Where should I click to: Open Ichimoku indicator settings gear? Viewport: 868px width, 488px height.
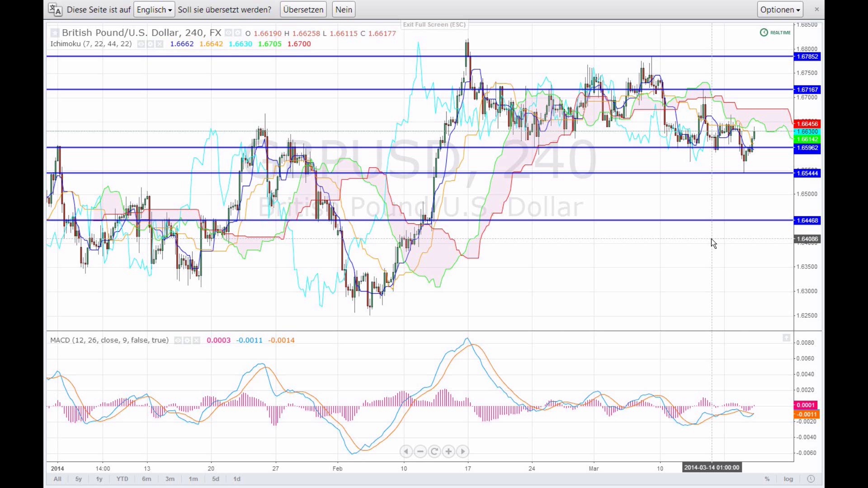151,44
